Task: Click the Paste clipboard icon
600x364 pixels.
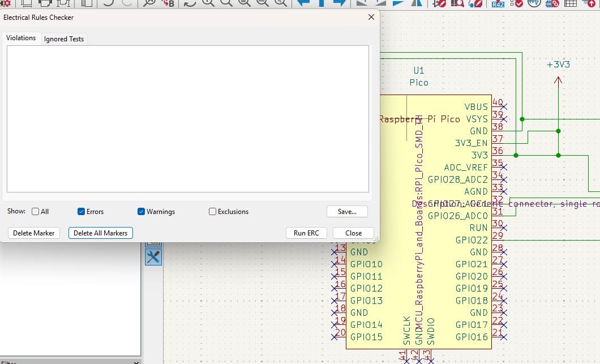Action: [x=87, y=3]
